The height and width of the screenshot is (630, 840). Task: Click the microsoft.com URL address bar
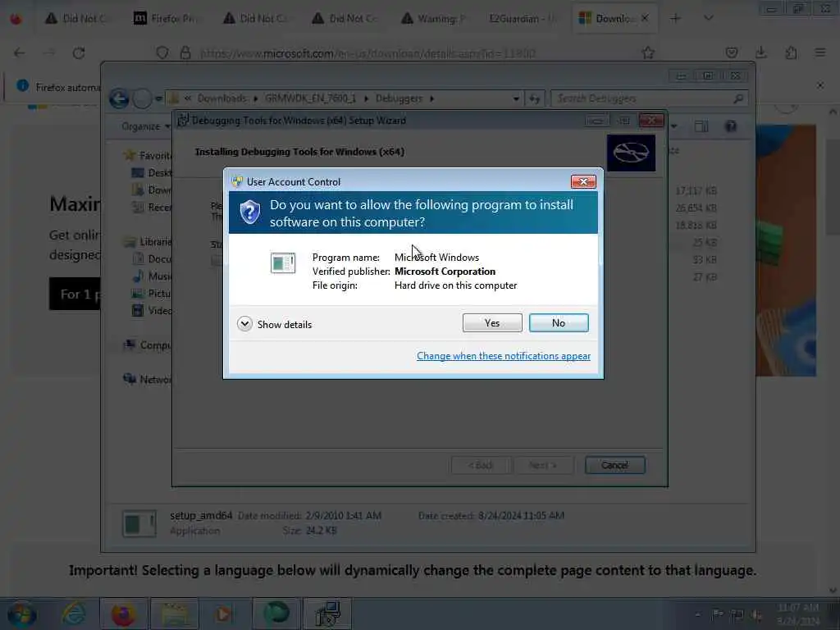367,53
